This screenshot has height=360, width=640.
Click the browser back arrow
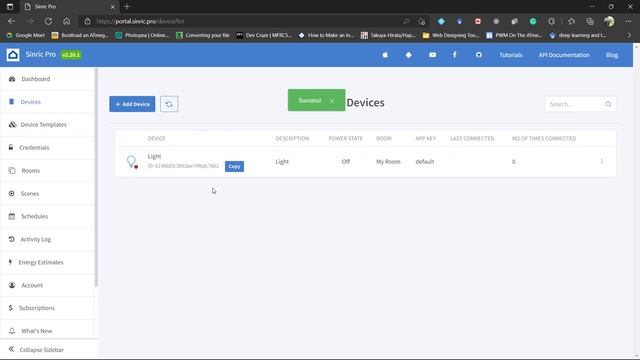coord(11,21)
